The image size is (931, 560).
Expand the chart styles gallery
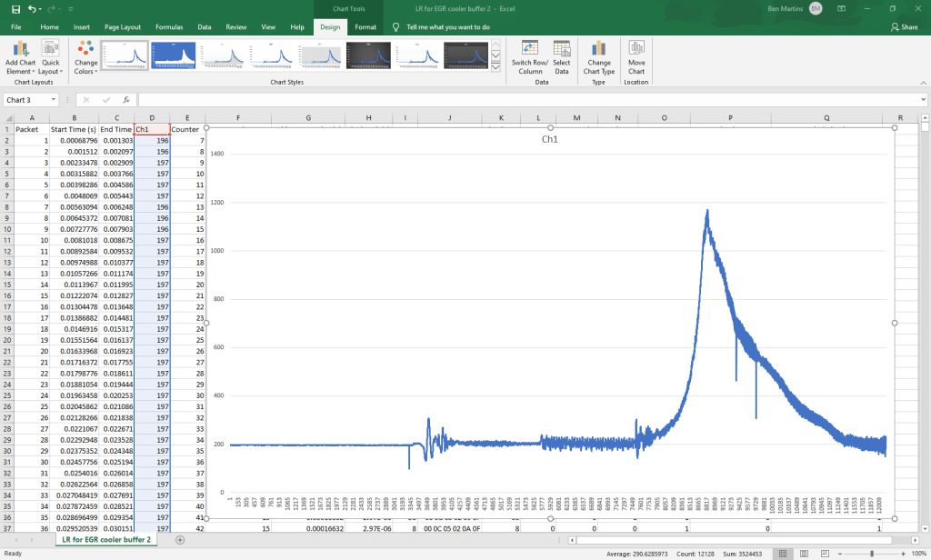496,67
